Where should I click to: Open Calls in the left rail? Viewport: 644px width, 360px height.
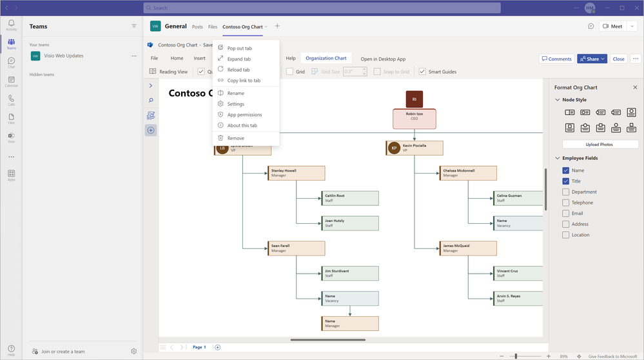(11, 100)
